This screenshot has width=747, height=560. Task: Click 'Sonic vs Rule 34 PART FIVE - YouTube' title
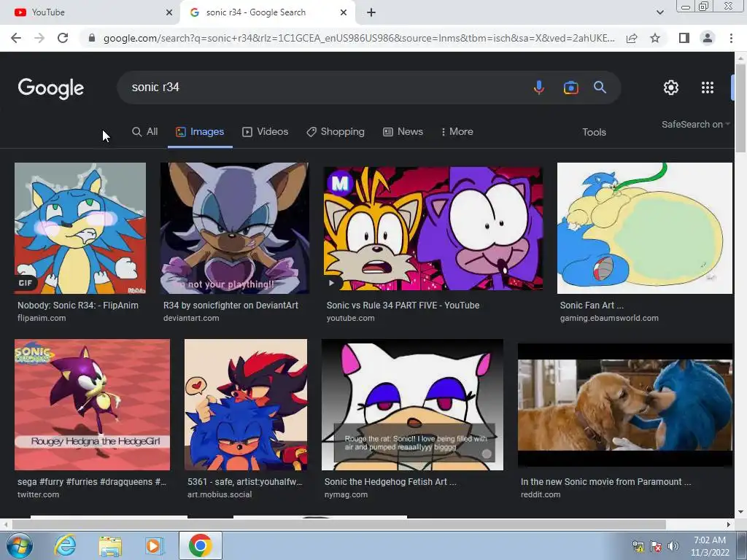[403, 306]
